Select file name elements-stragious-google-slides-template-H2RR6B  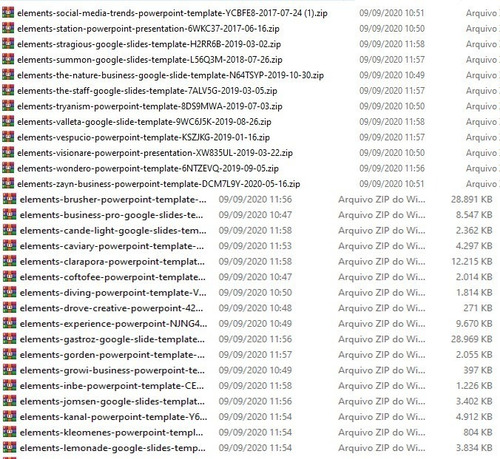[149, 44]
